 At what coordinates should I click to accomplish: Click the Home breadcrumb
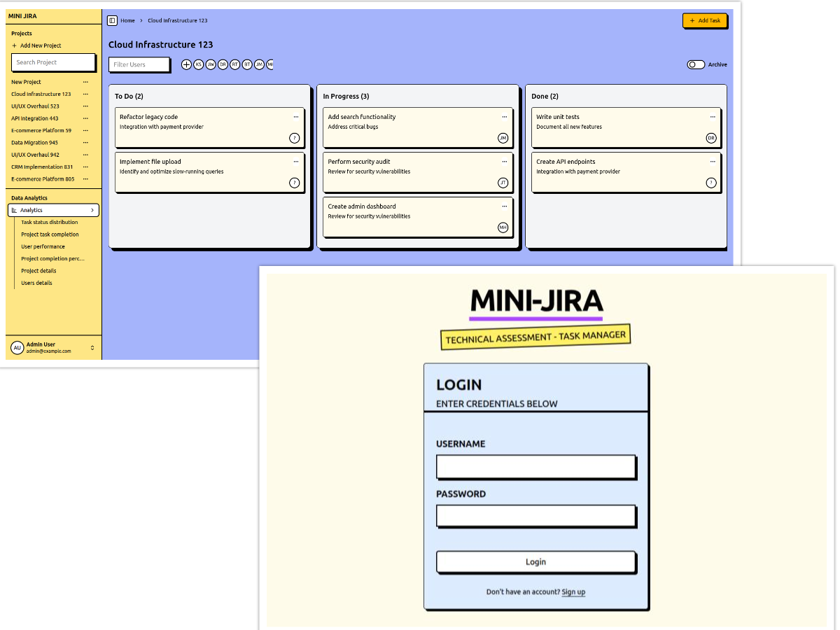127,20
